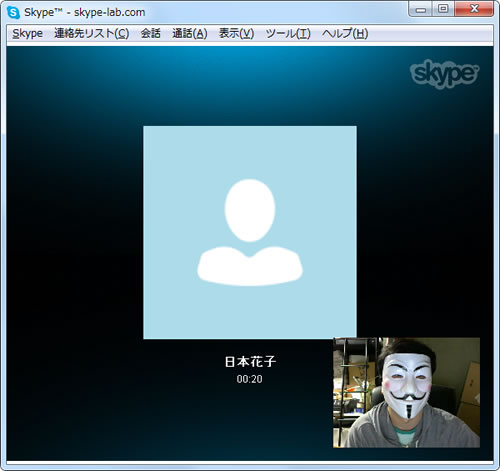Viewport: 500px width, 471px height.
Task: Click the Skype icon in the title bar
Action: [13, 13]
